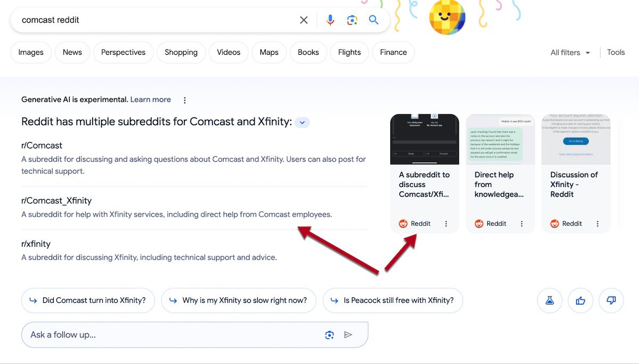Switch to the Images tab
The width and height of the screenshot is (639, 364).
31,52
